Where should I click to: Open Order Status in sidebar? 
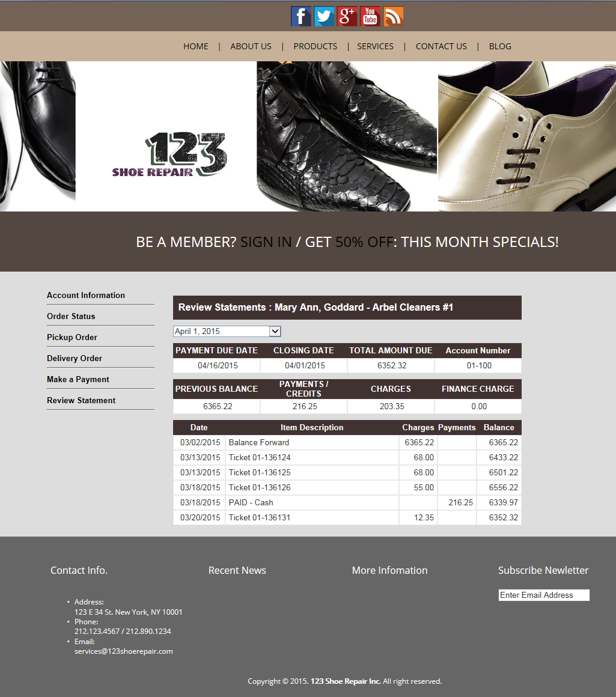click(71, 316)
